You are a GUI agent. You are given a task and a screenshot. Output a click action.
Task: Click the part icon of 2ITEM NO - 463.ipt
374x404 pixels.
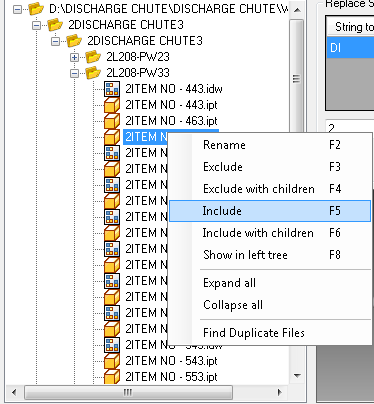pos(112,121)
